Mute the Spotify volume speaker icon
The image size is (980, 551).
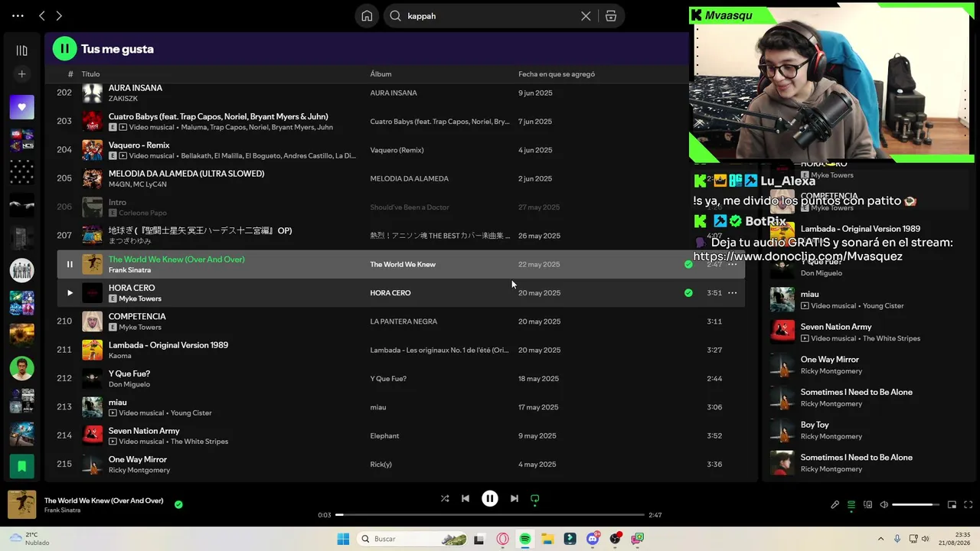click(884, 504)
